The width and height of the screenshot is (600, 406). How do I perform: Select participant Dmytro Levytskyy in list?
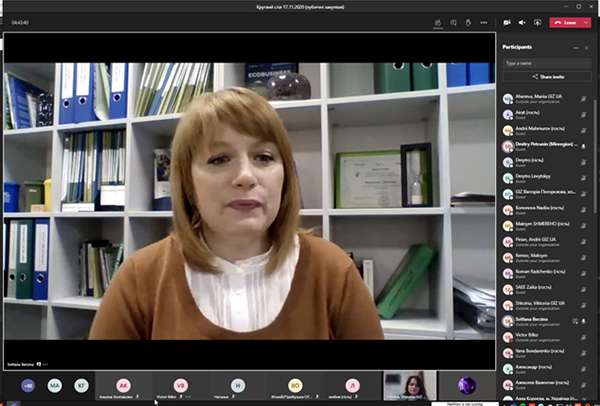click(546, 178)
